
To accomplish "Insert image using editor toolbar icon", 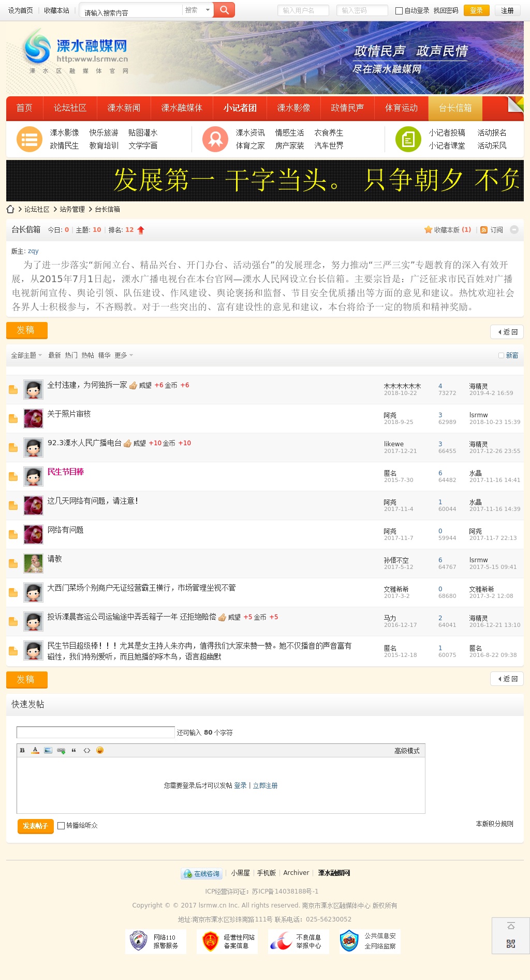I will [48, 750].
